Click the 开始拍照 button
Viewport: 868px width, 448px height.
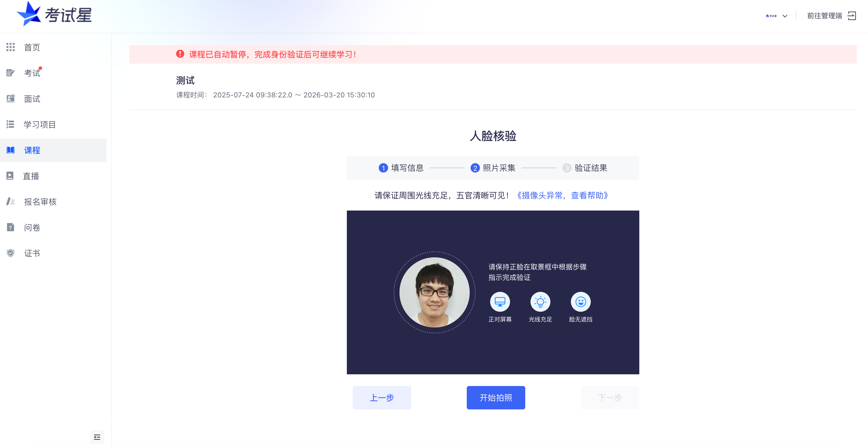tap(496, 398)
